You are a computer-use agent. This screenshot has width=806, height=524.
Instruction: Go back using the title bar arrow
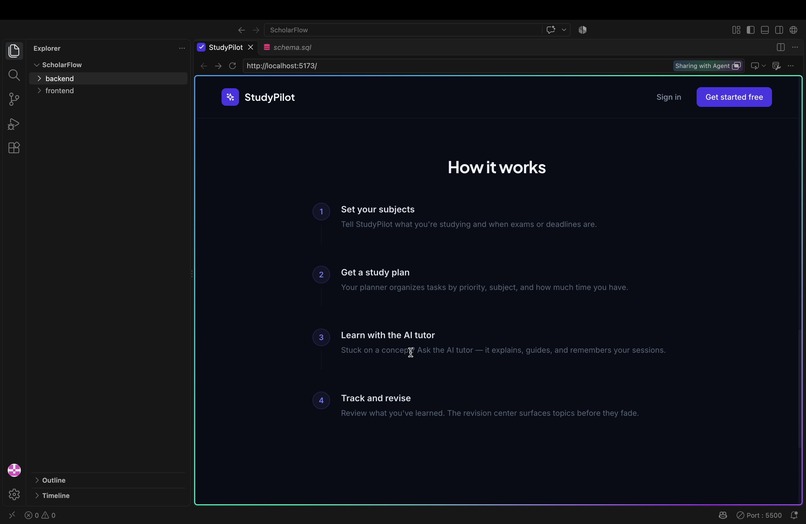coord(241,30)
